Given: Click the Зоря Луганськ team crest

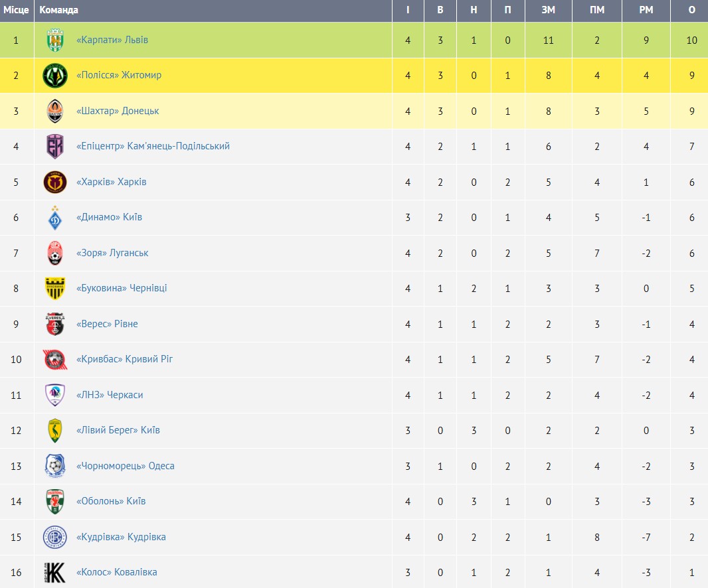Looking at the screenshot, I should [55, 253].
